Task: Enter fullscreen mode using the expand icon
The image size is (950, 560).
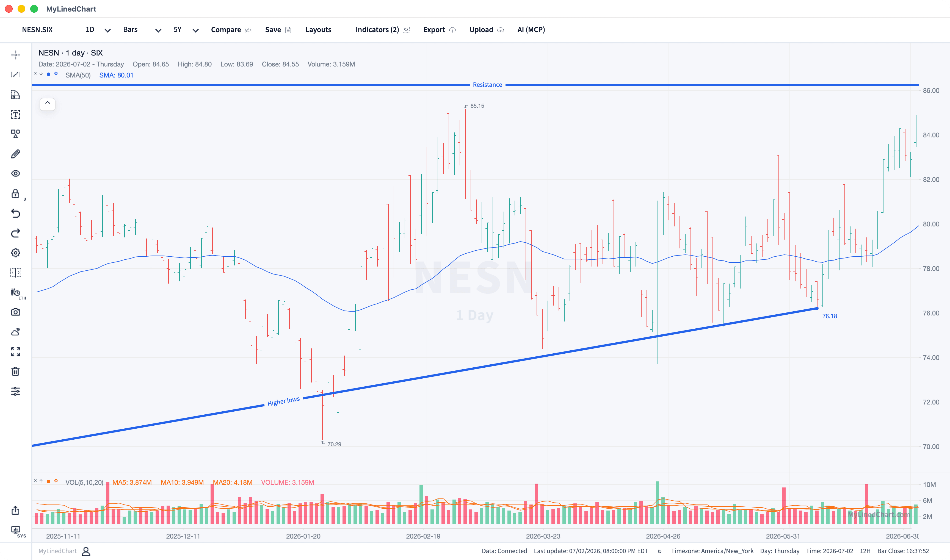Action: click(x=15, y=352)
